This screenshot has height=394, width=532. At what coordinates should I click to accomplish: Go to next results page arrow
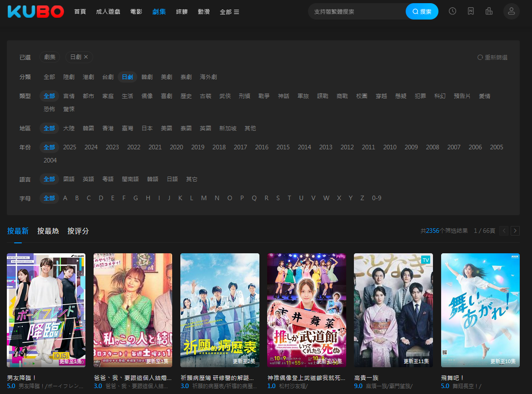click(515, 231)
